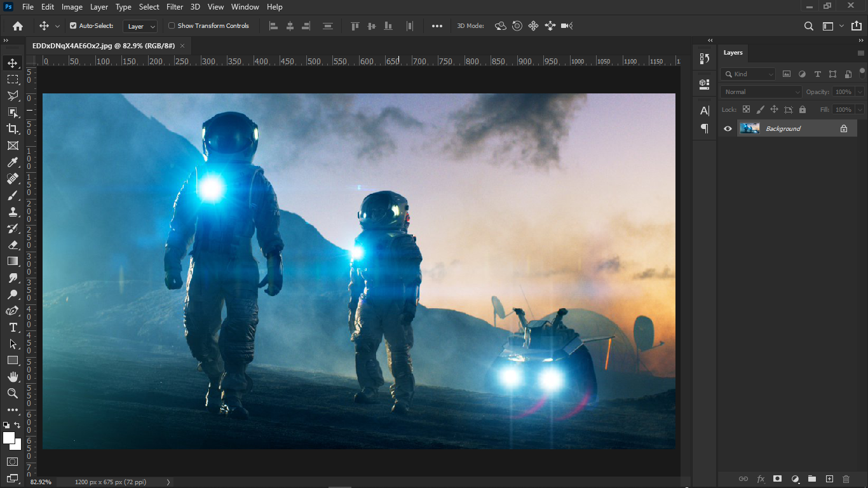Add a layer mask from Layers panel
The height and width of the screenshot is (488, 868).
click(777, 478)
